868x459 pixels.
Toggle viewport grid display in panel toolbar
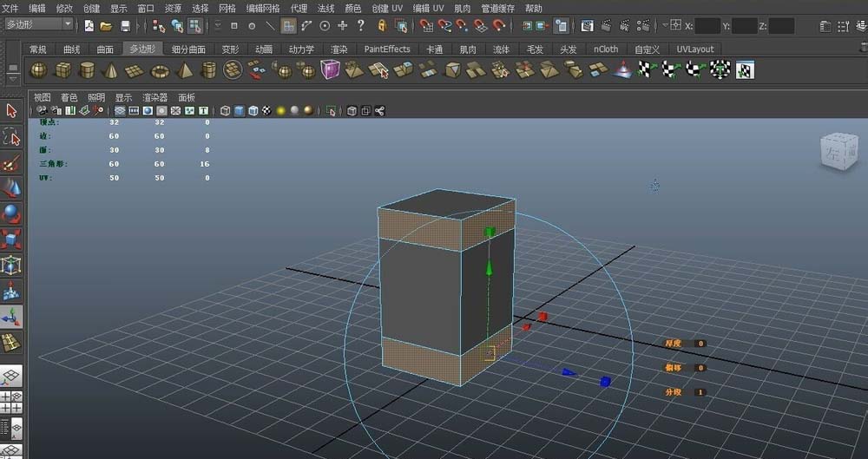pyautogui.click(x=120, y=111)
